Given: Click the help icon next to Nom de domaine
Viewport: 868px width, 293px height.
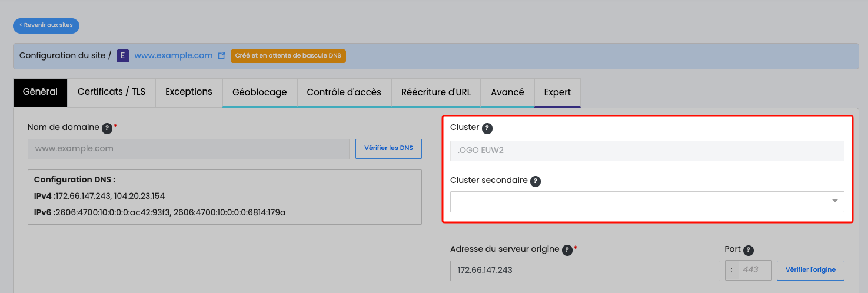Looking at the screenshot, I should [107, 128].
